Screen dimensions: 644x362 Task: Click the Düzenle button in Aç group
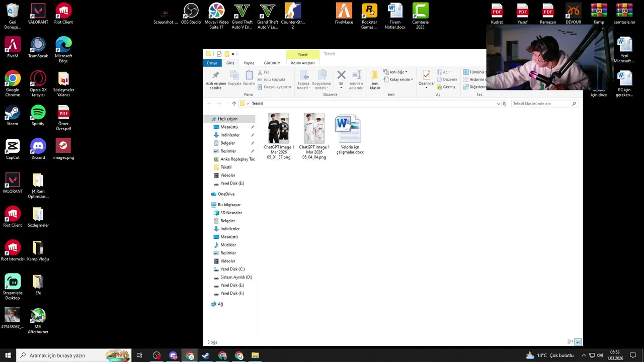tap(447, 79)
